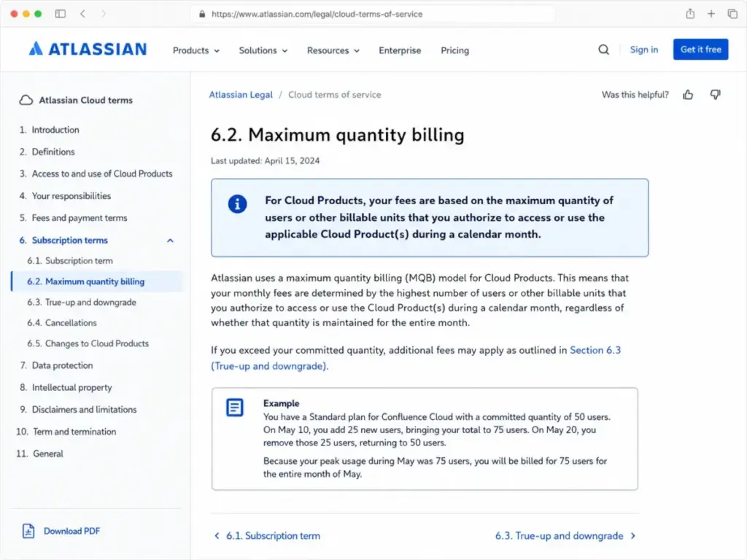Click the Atlassian Cloud terms sidebar title
The width and height of the screenshot is (747, 560).
tap(86, 100)
